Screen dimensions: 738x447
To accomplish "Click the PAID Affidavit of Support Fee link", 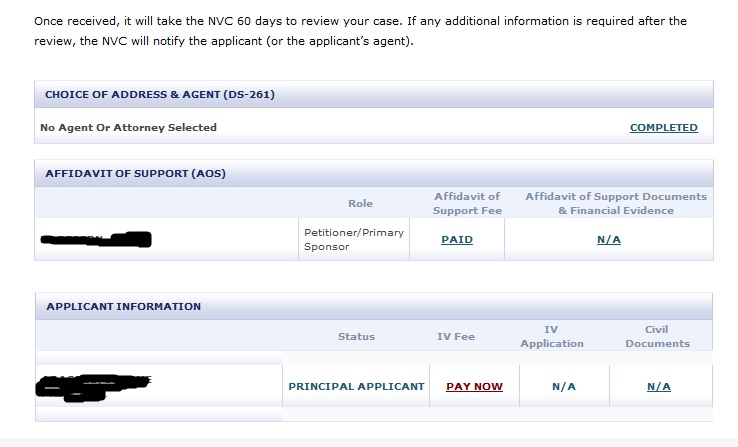I will 457,240.
